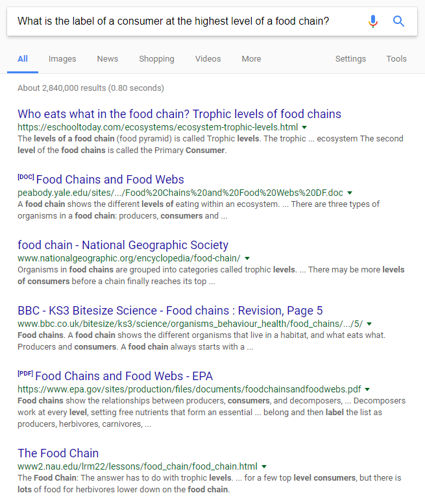Open the Shopping tab
425x504 pixels.
click(156, 59)
